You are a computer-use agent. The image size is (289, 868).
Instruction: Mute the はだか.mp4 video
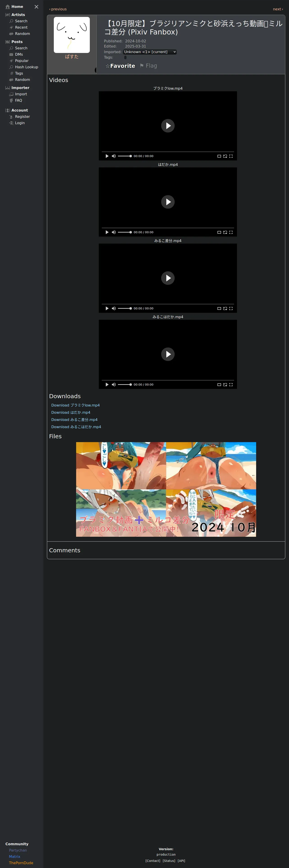(114, 232)
